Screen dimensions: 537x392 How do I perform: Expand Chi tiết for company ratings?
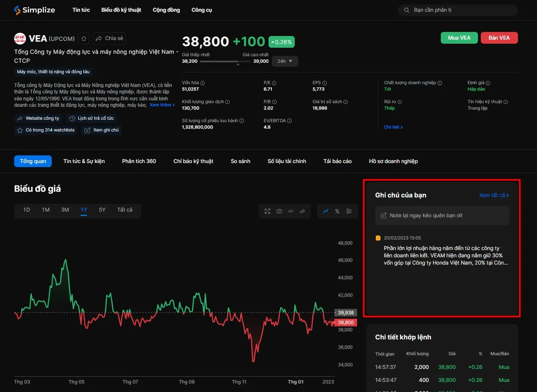click(x=393, y=127)
